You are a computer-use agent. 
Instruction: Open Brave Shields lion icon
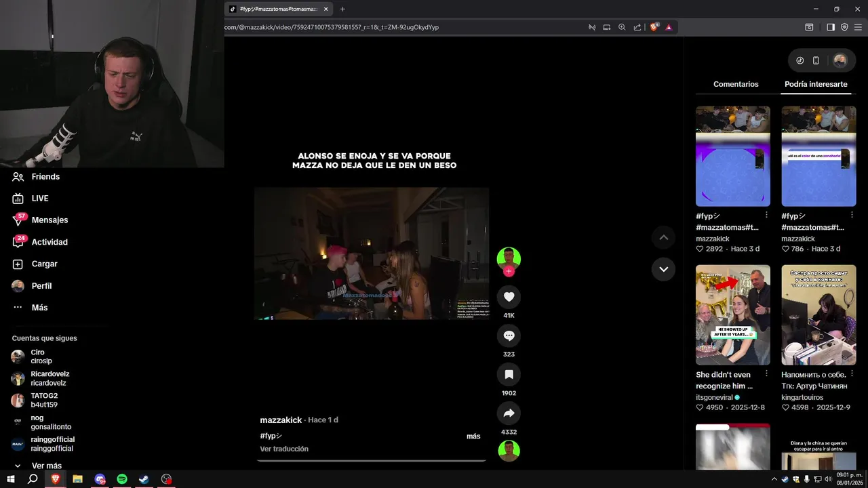point(654,27)
